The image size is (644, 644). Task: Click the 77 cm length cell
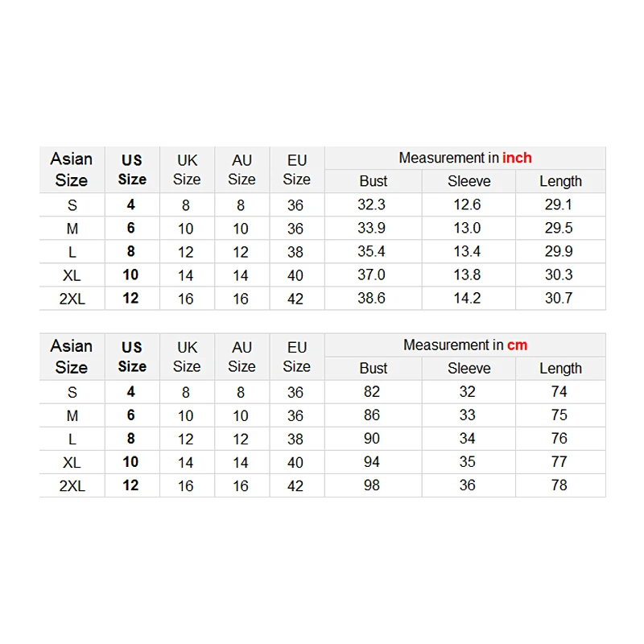[x=559, y=462]
